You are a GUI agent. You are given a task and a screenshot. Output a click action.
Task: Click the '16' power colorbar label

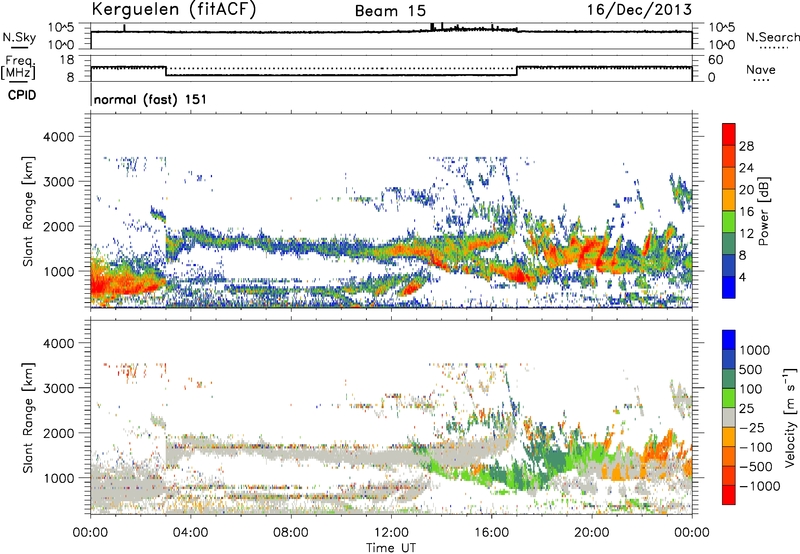pyautogui.click(x=746, y=212)
